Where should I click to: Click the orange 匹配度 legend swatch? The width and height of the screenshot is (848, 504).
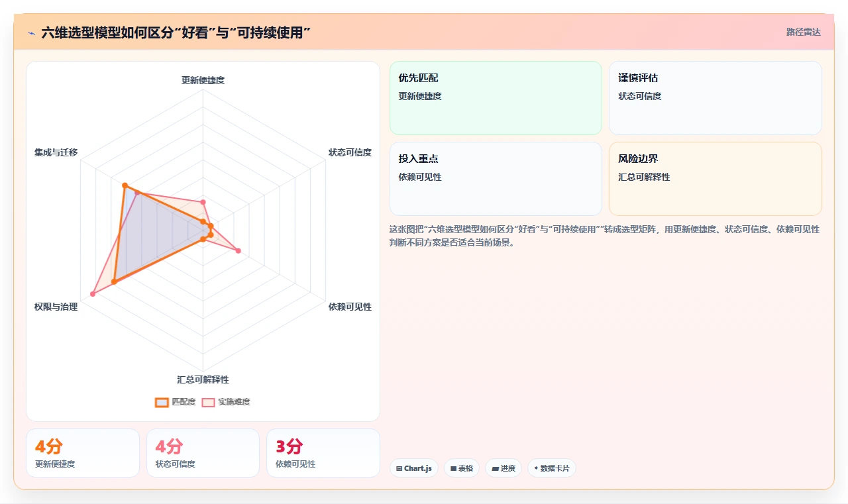pos(162,402)
